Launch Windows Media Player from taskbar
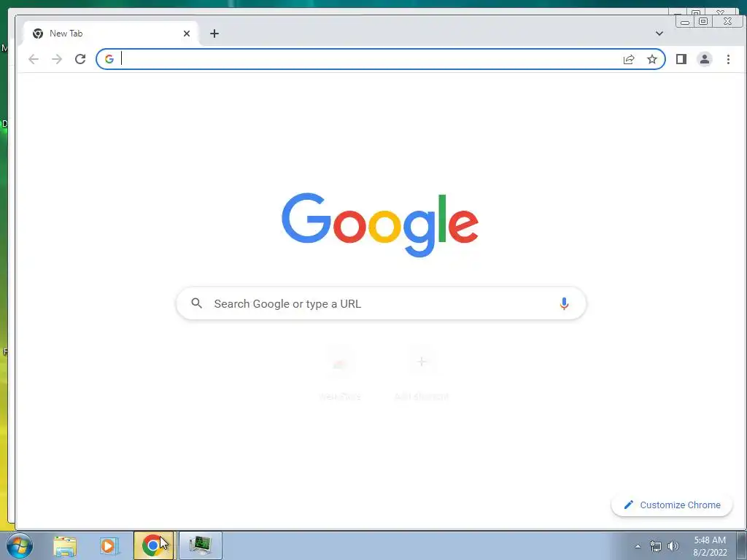Screen dimensions: 747x560 tap(109, 545)
